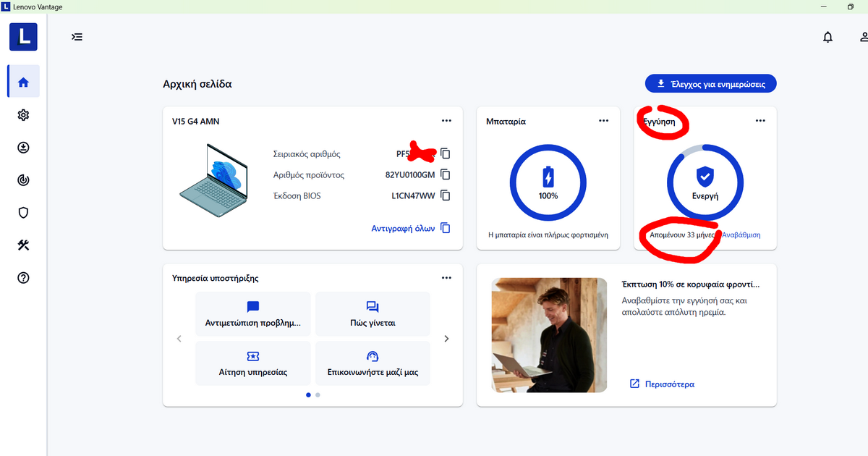The width and height of the screenshot is (868, 456).
Task: Open more options on Εγγύηση card
Action: coord(760,121)
